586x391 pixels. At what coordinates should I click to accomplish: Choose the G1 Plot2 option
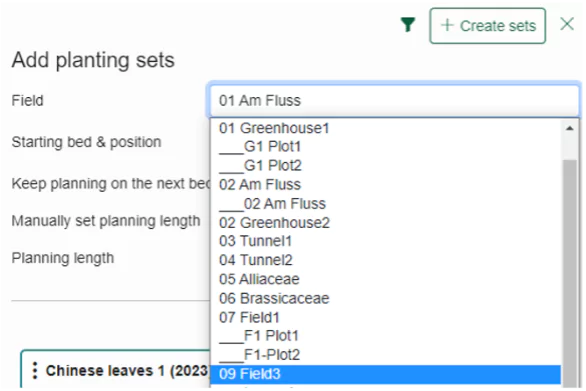tap(386, 166)
